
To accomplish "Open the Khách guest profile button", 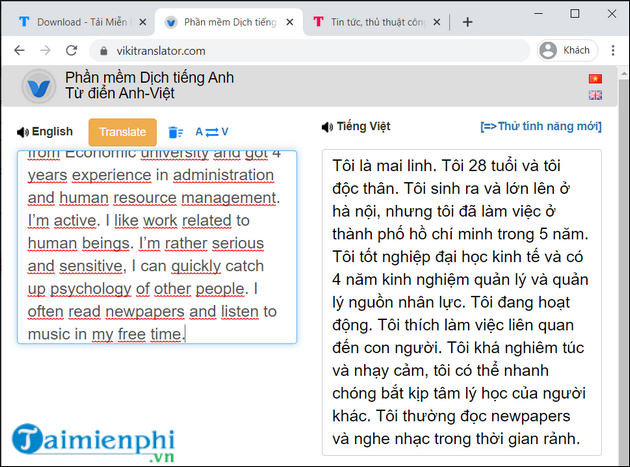I will (567, 51).
